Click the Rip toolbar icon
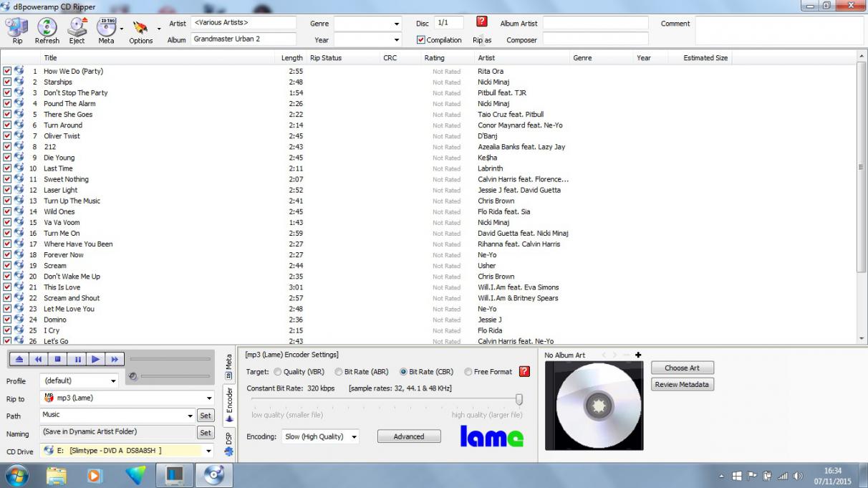The height and width of the screenshot is (488, 868). tap(16, 29)
